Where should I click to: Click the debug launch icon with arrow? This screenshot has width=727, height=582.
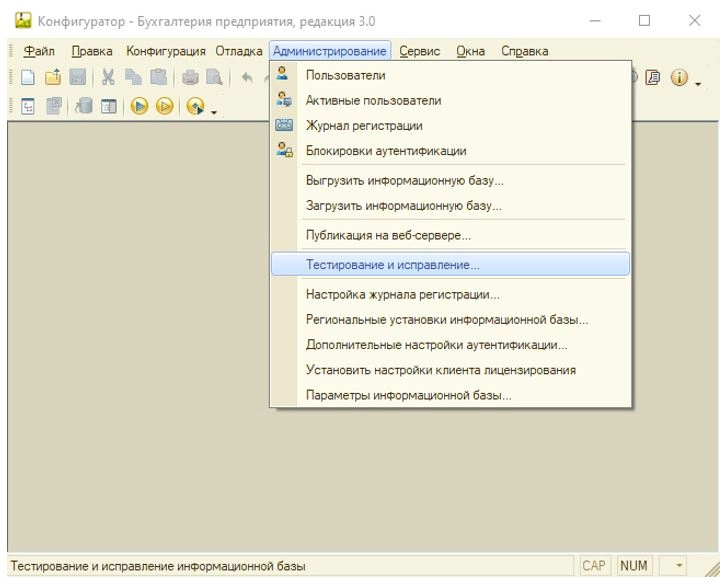[195, 106]
